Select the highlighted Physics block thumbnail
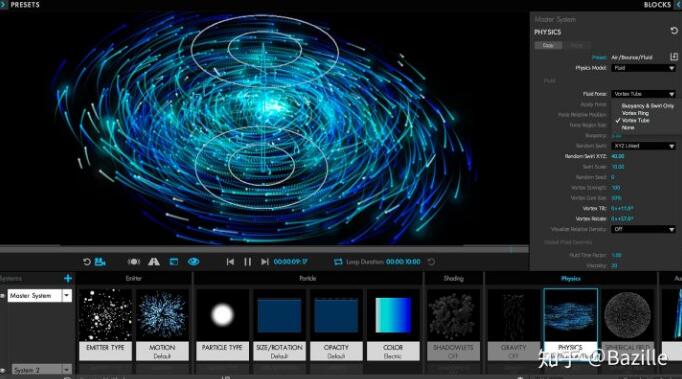Viewport: 682px width, 379px height. pos(571,315)
